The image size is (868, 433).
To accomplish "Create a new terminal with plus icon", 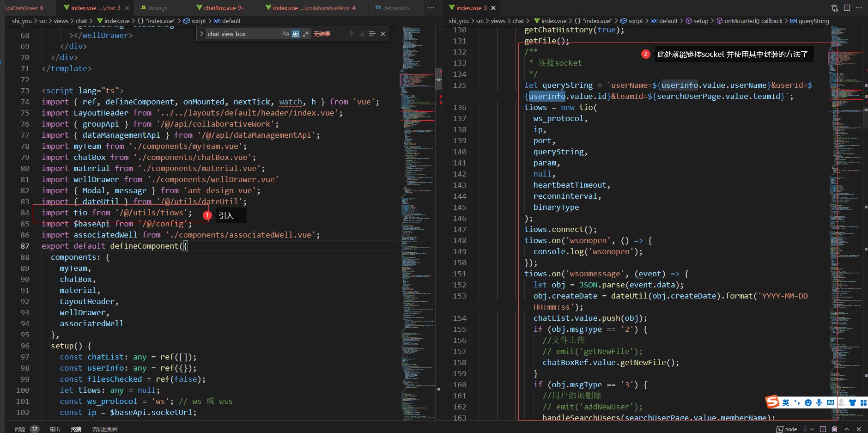I will (805, 429).
